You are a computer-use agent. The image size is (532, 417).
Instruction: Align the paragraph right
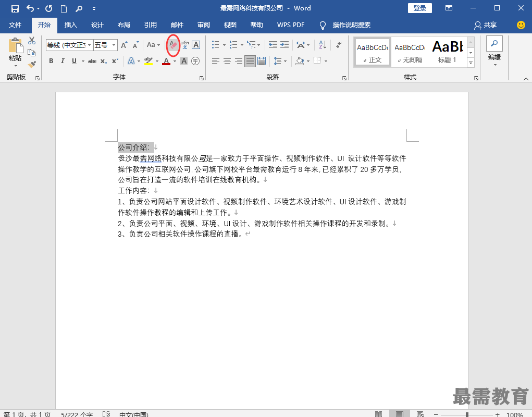pos(239,61)
